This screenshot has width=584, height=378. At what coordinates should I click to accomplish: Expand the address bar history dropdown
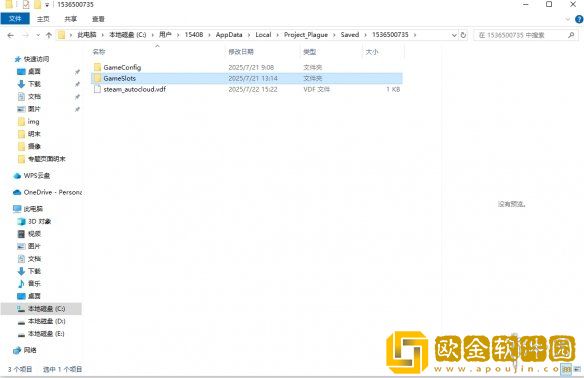point(454,35)
